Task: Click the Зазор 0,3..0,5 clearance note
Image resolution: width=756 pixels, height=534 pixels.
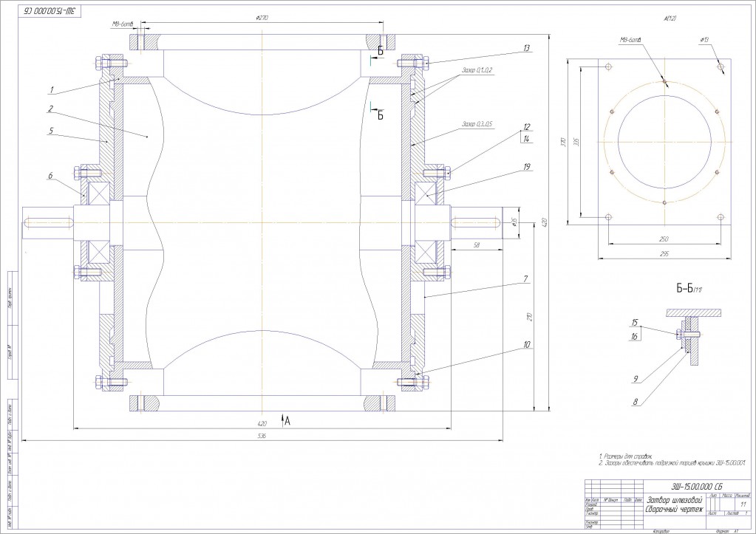Action: pos(477,123)
